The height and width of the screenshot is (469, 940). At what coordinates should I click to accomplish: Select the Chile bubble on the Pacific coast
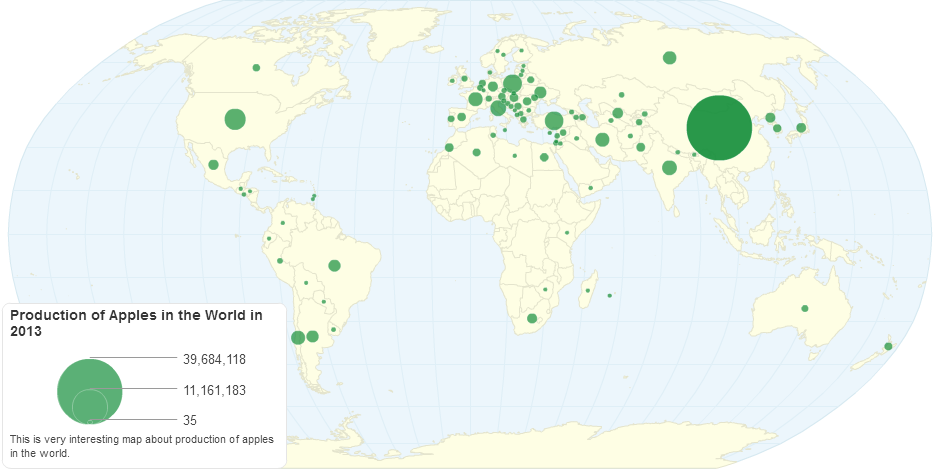click(297, 337)
